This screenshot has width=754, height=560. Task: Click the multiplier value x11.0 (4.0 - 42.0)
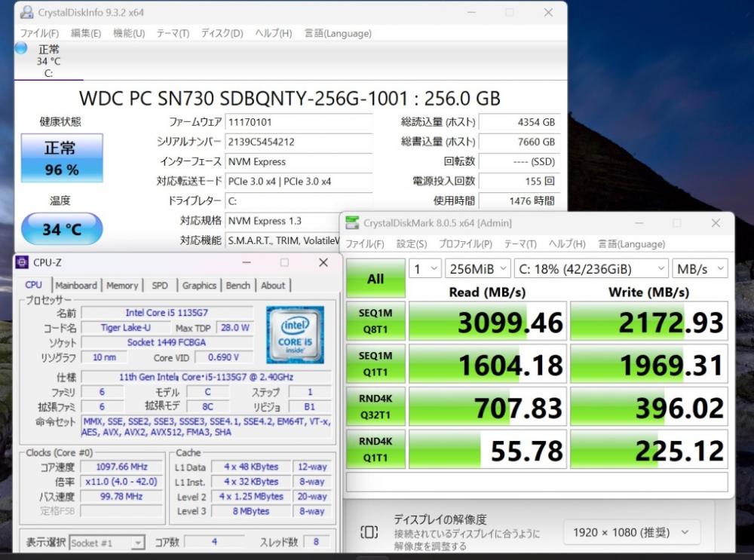coord(121,481)
